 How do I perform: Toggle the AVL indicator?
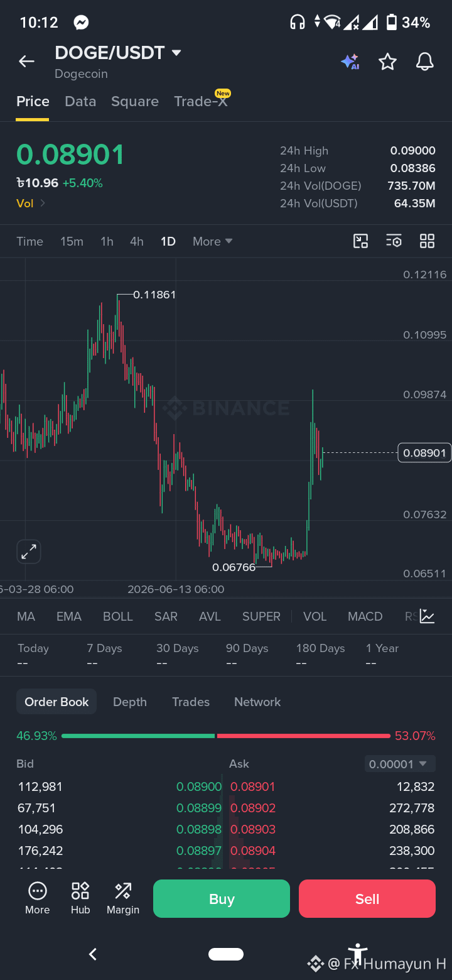point(210,616)
